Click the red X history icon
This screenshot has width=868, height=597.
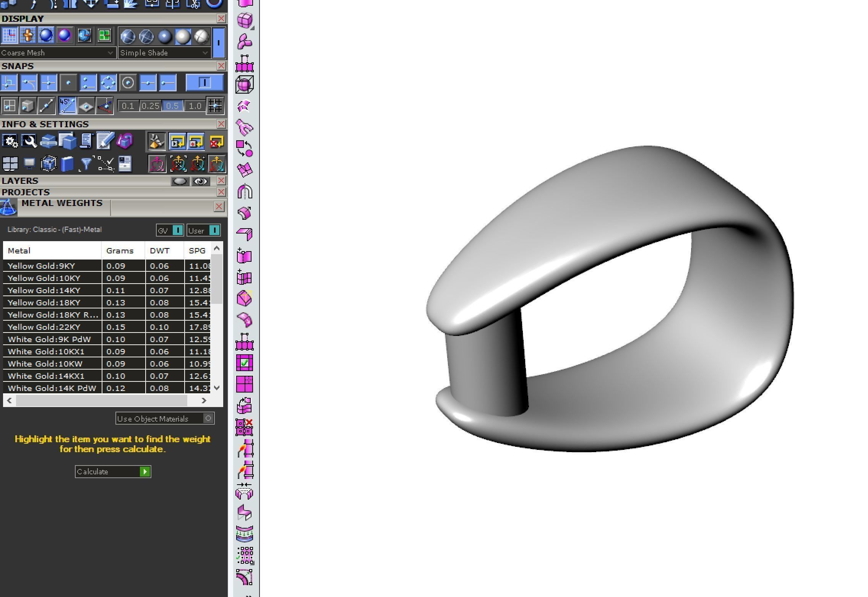pos(216,142)
